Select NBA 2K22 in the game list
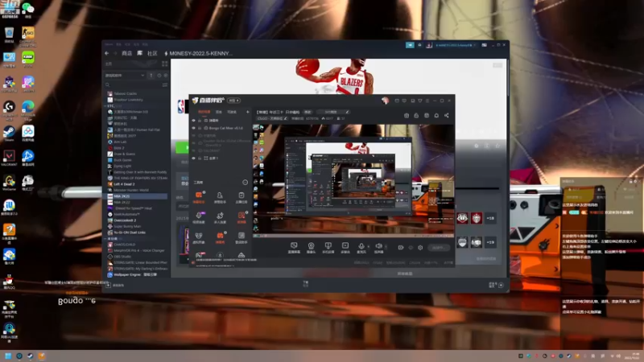Screen dimensions: 644x362 tap(137, 203)
